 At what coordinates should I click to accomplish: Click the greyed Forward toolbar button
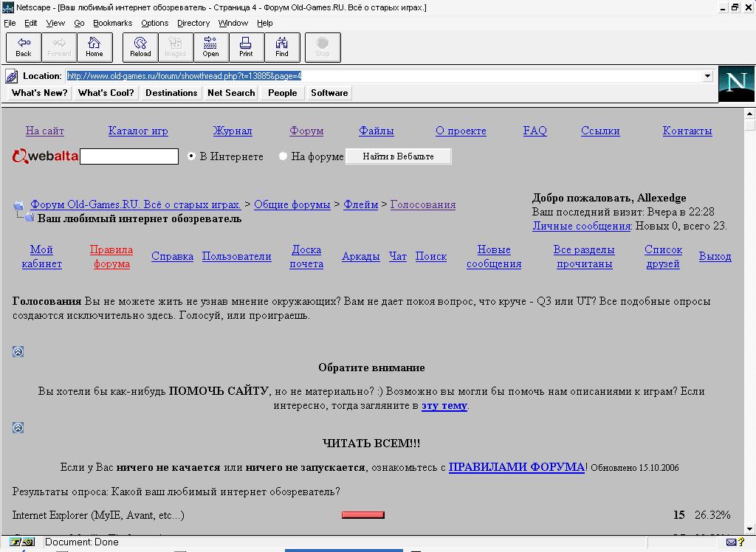(59, 47)
